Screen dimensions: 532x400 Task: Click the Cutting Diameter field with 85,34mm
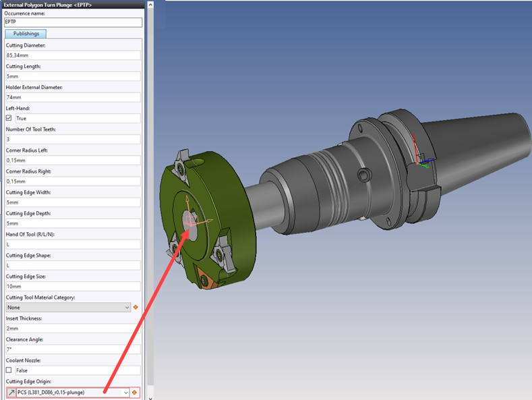tap(73, 55)
